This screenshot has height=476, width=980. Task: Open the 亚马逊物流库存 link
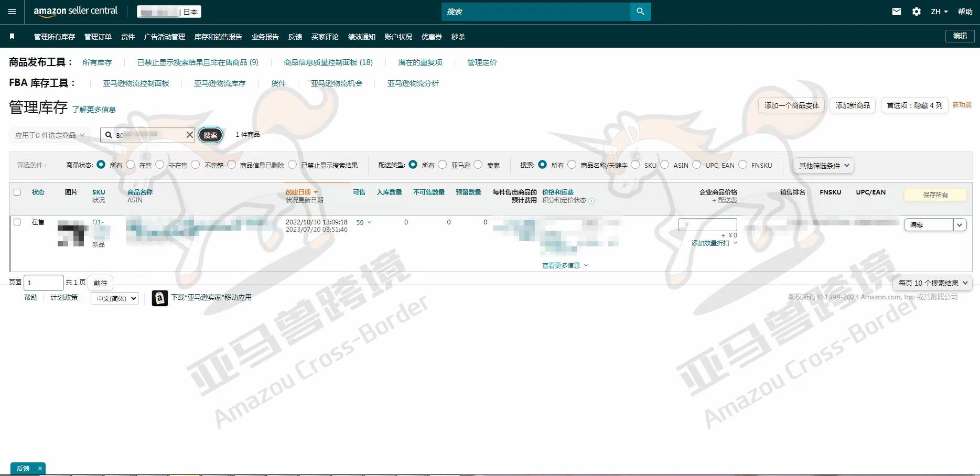(x=220, y=83)
